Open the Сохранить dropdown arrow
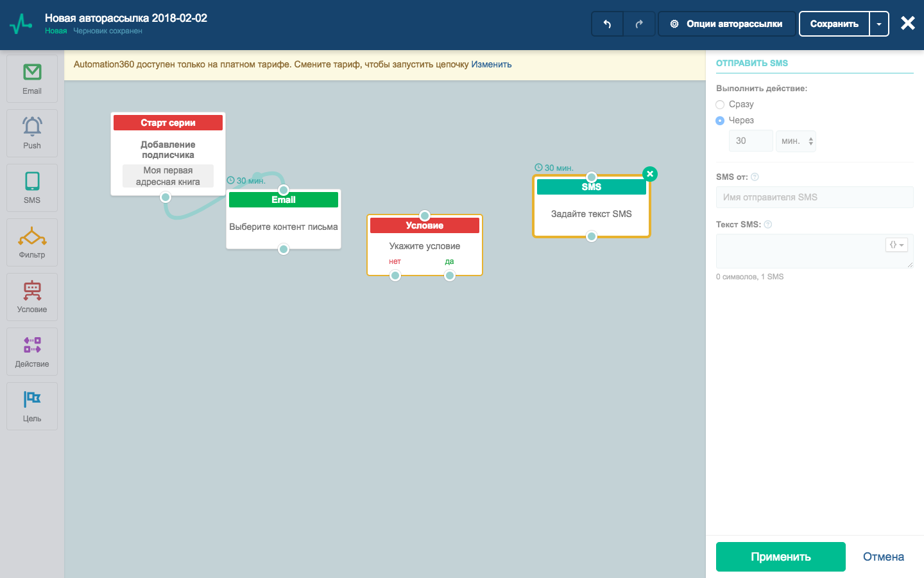Viewport: 924px width, 578px height. point(879,24)
